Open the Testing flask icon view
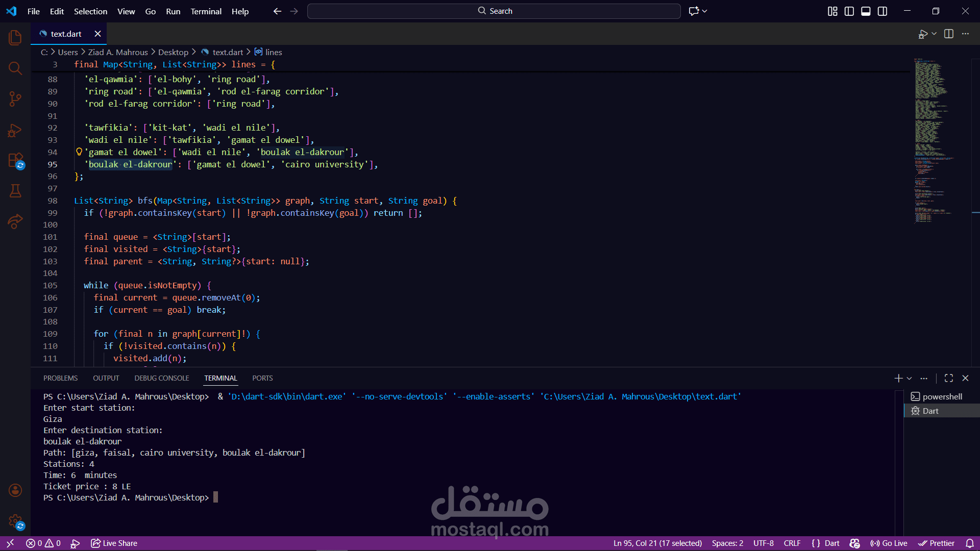This screenshot has height=551, width=980. point(15,191)
